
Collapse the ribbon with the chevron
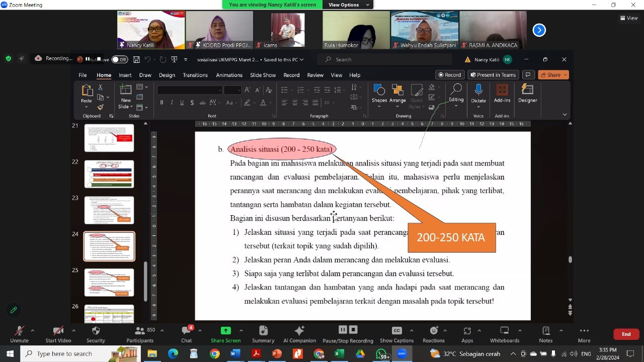565,115
